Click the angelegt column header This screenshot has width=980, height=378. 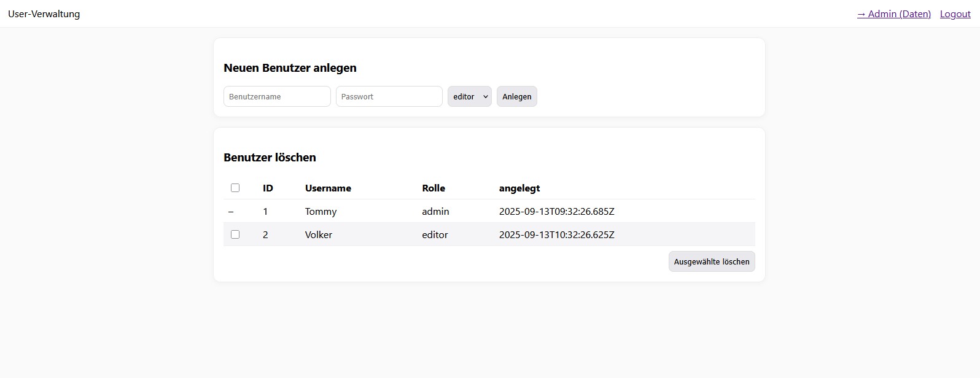point(519,188)
